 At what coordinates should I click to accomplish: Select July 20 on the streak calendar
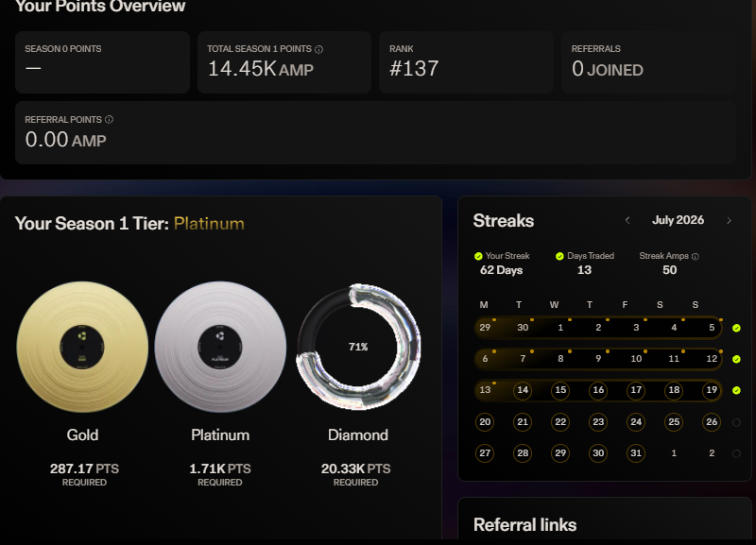(485, 422)
